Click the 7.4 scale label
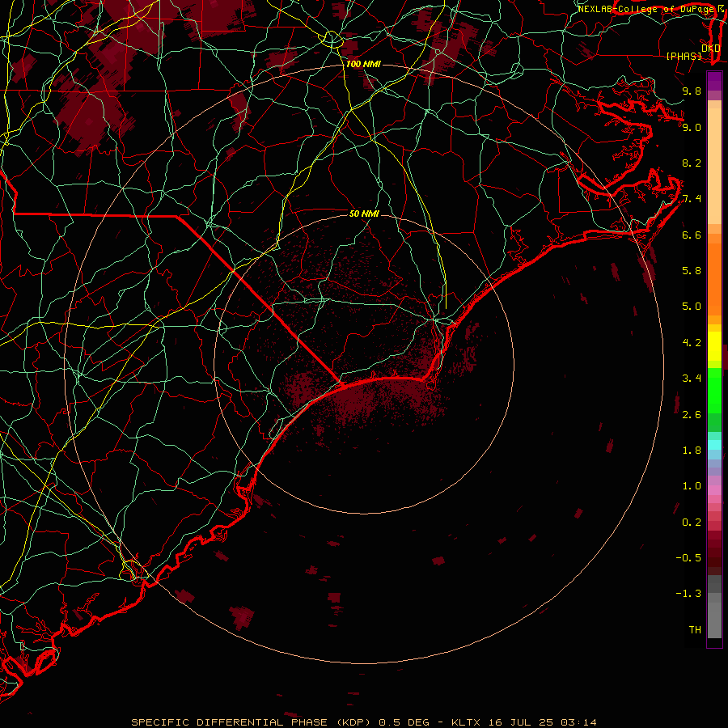 pos(692,199)
